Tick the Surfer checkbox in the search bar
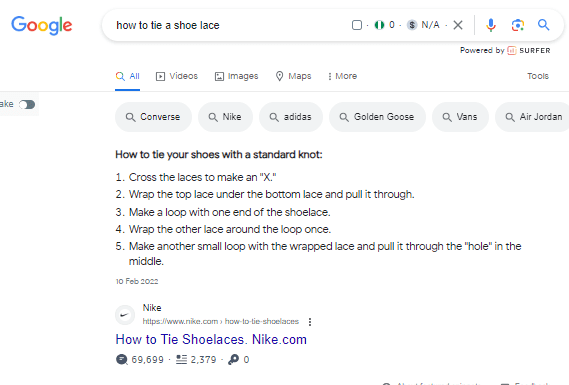 [x=357, y=25]
